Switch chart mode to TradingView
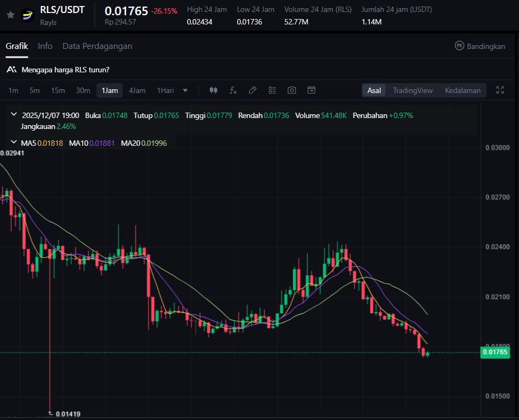Image resolution: width=519 pixels, height=420 pixels. pos(412,90)
